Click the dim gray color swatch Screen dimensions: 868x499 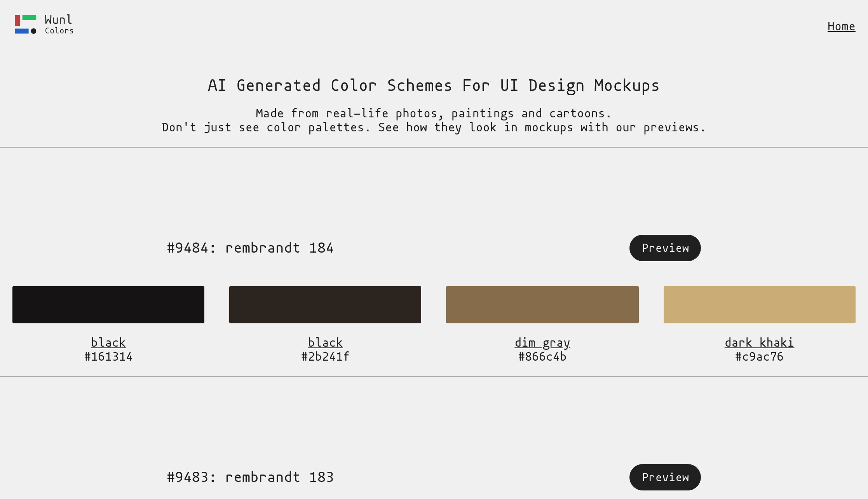(x=542, y=304)
